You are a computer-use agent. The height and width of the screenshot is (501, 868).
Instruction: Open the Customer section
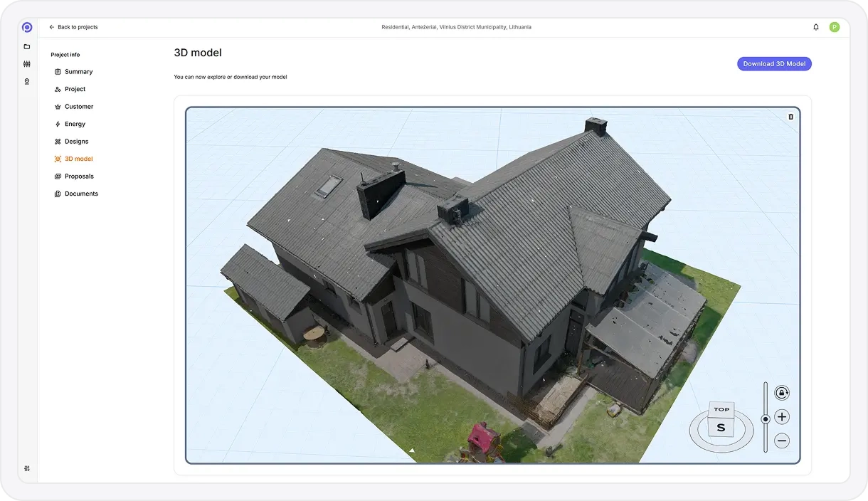pyautogui.click(x=79, y=107)
